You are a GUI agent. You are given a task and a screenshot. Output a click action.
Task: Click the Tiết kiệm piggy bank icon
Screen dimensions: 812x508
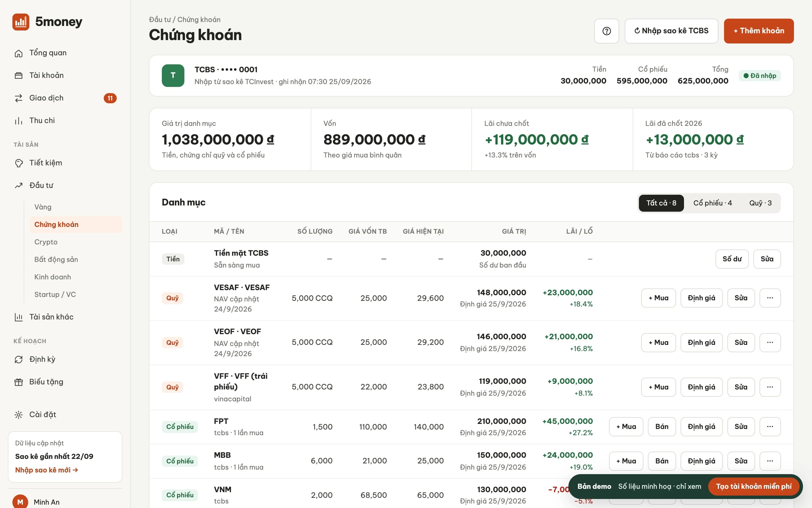click(x=19, y=163)
